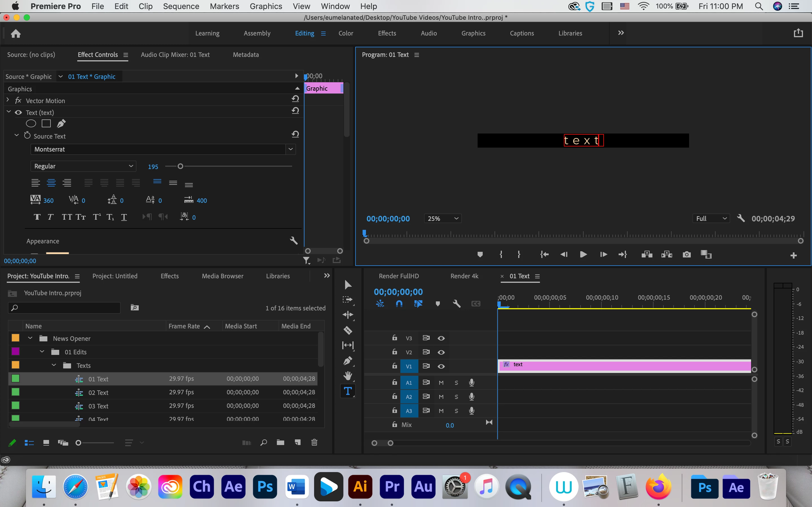Collapse the News Opener bin
This screenshot has width=812, height=507.
pyautogui.click(x=30, y=338)
